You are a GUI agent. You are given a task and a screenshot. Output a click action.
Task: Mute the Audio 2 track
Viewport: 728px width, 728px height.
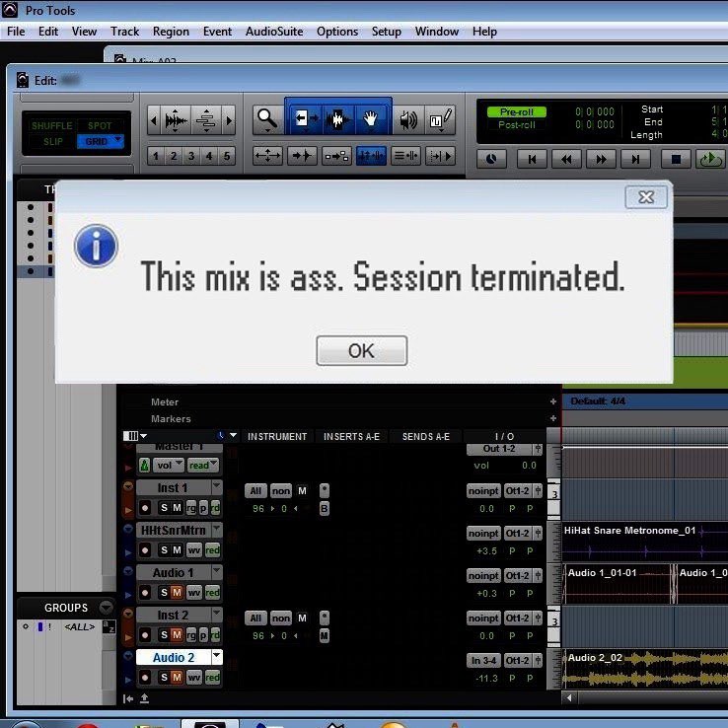tap(177, 678)
